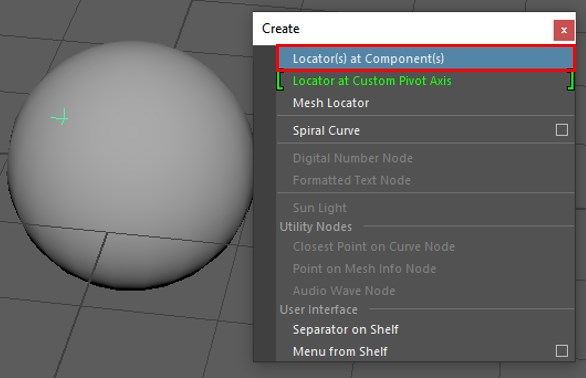Click Formatted Text Node entry
This screenshot has width=586, height=378.
click(425, 180)
